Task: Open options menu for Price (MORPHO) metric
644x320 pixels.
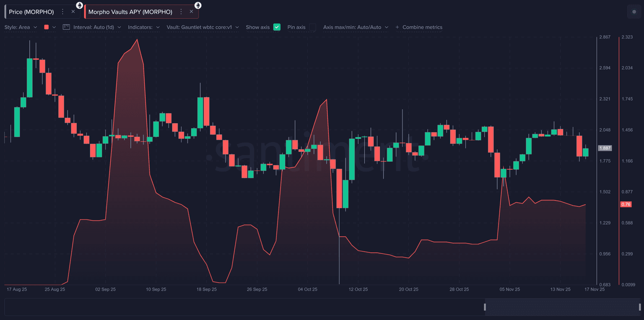Action: (63, 12)
